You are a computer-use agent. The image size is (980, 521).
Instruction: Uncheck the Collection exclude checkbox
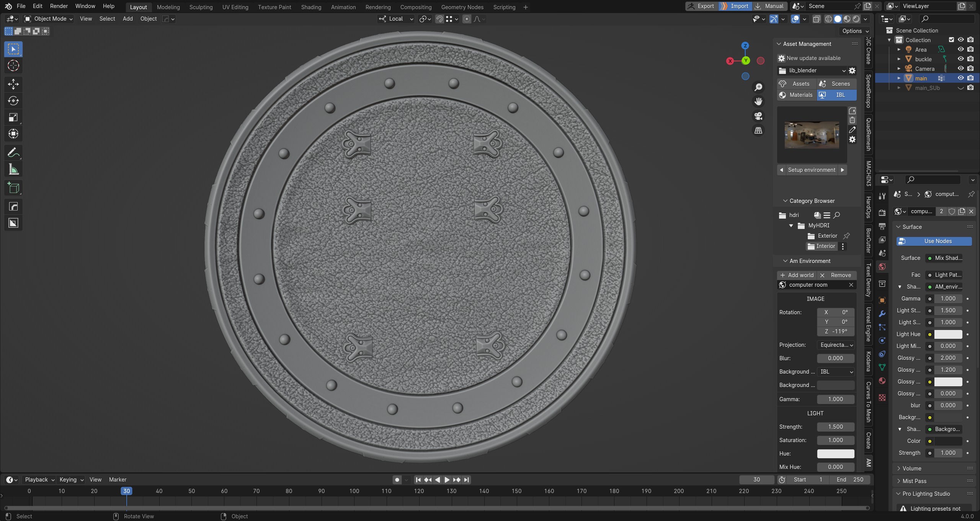[x=951, y=40]
